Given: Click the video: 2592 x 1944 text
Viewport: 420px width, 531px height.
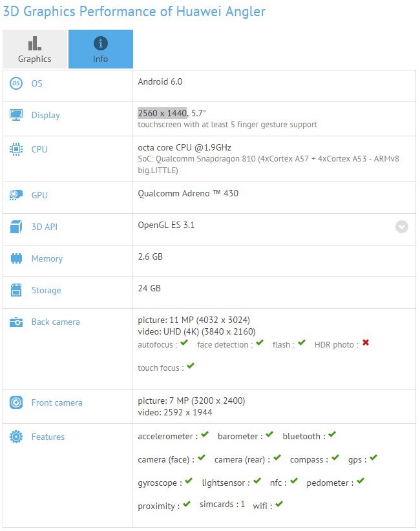Looking at the screenshot, I should (x=174, y=412).
